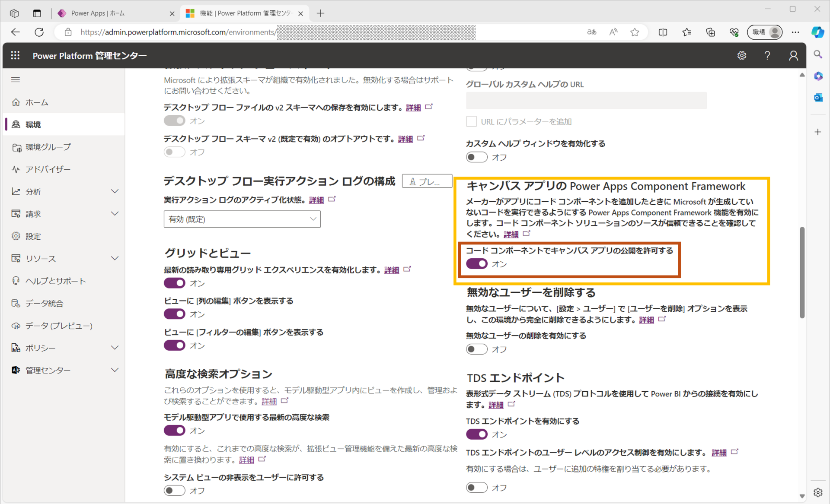The height and width of the screenshot is (504, 830).
Task: Open Edge settings and more menu
Action: pos(795,32)
